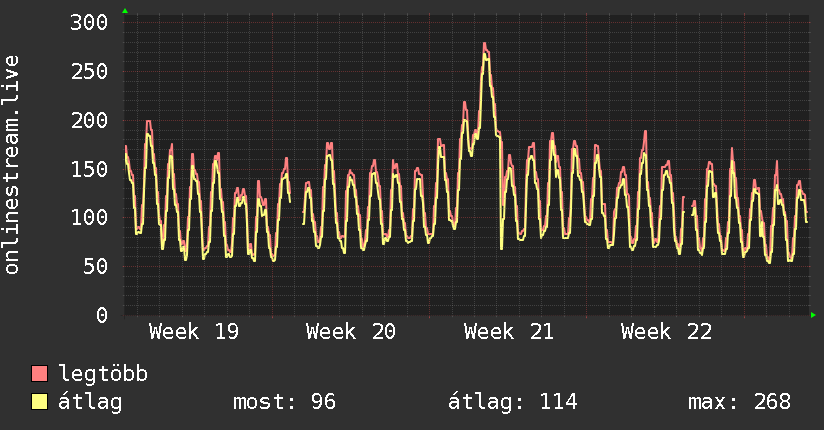Click the highest peak of the graph
This screenshot has height=430, width=824.
click(485, 44)
